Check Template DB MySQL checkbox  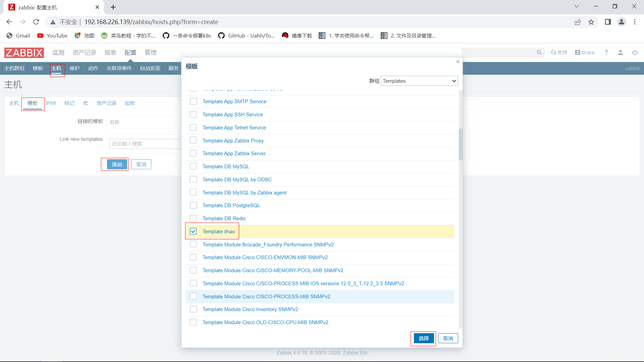point(193,166)
